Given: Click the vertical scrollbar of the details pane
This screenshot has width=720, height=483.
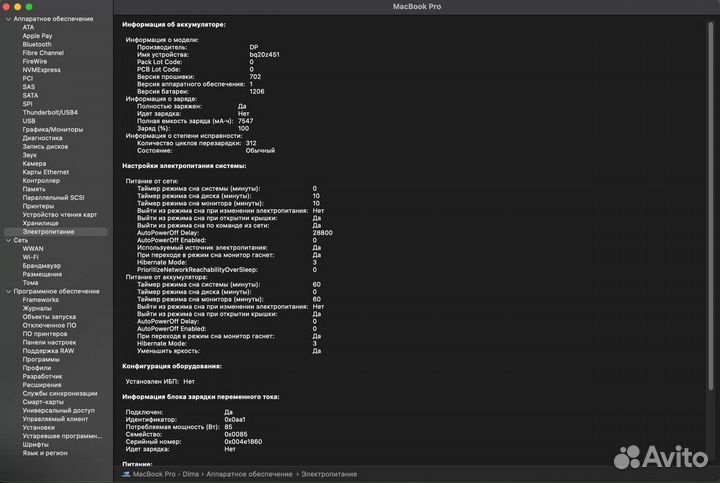Looking at the screenshot, I should [711, 205].
